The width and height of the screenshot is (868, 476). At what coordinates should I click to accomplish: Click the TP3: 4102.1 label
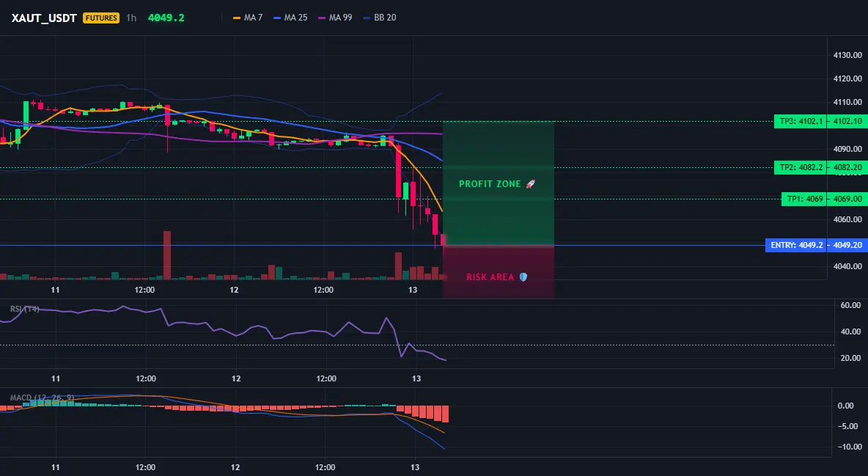click(x=800, y=121)
